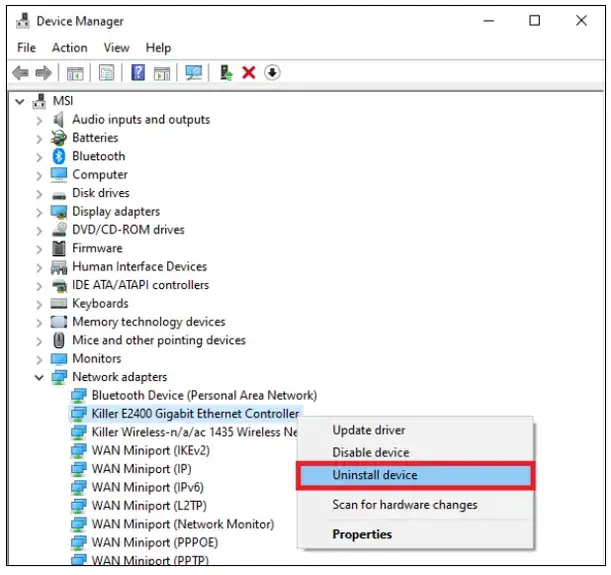
Task: Expand the Firmware category
Action: click(x=39, y=249)
